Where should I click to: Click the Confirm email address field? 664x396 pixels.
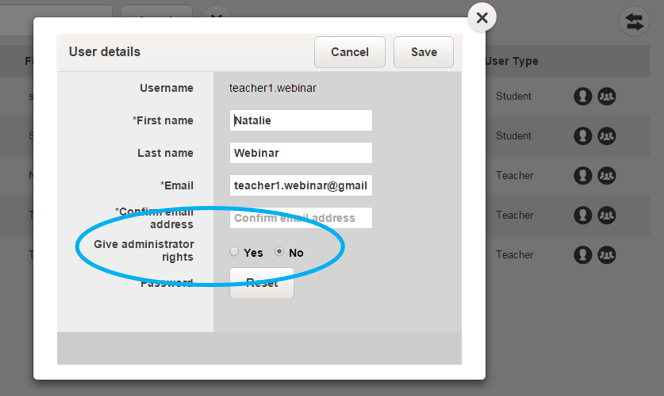pyautogui.click(x=301, y=218)
